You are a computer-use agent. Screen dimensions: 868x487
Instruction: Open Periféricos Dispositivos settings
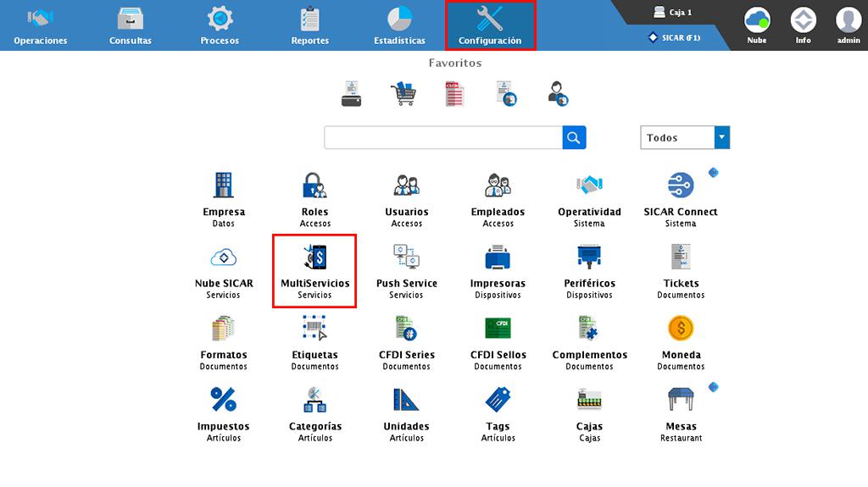point(590,271)
